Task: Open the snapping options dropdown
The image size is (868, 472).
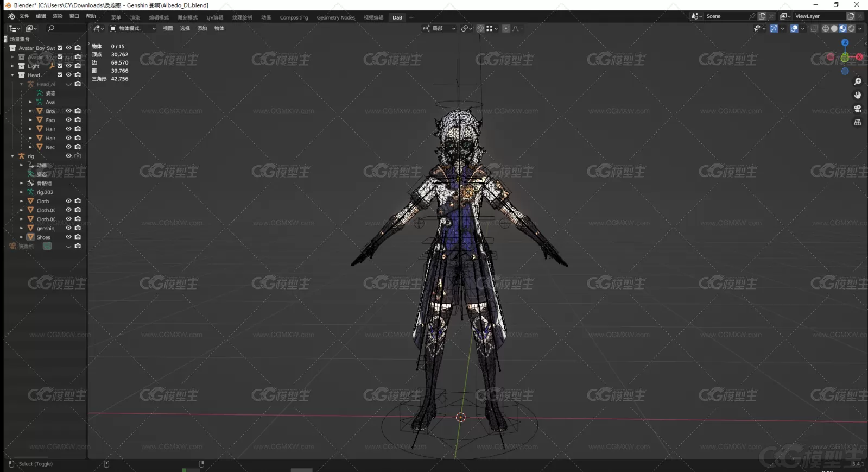Action: pyautogui.click(x=492, y=28)
